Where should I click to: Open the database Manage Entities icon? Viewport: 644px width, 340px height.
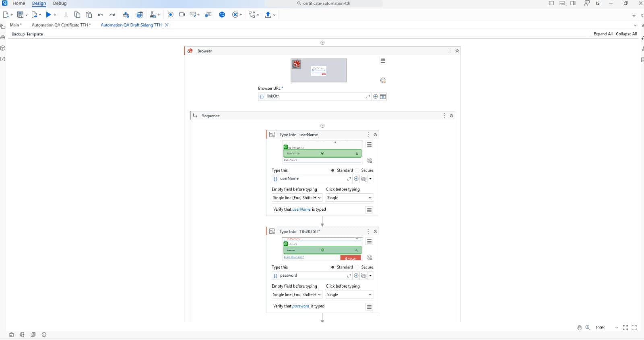pos(140,15)
